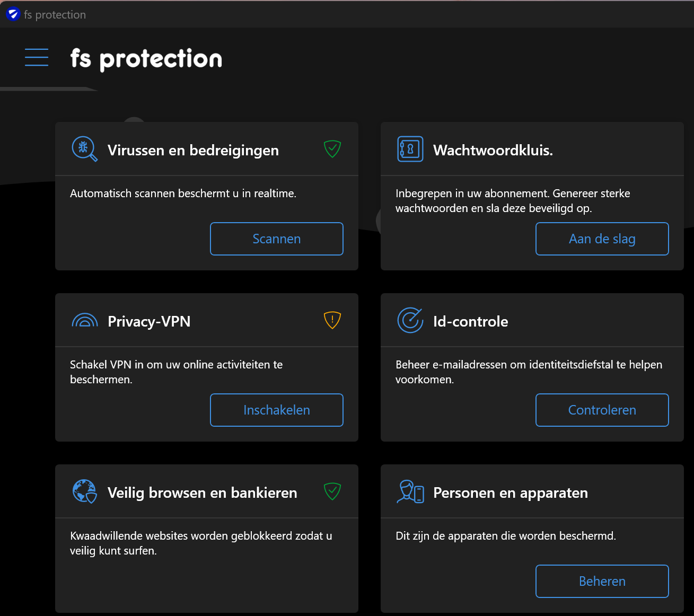694x616 pixels.
Task: Open the Virussen en bedreigingen heading
Action: point(193,151)
